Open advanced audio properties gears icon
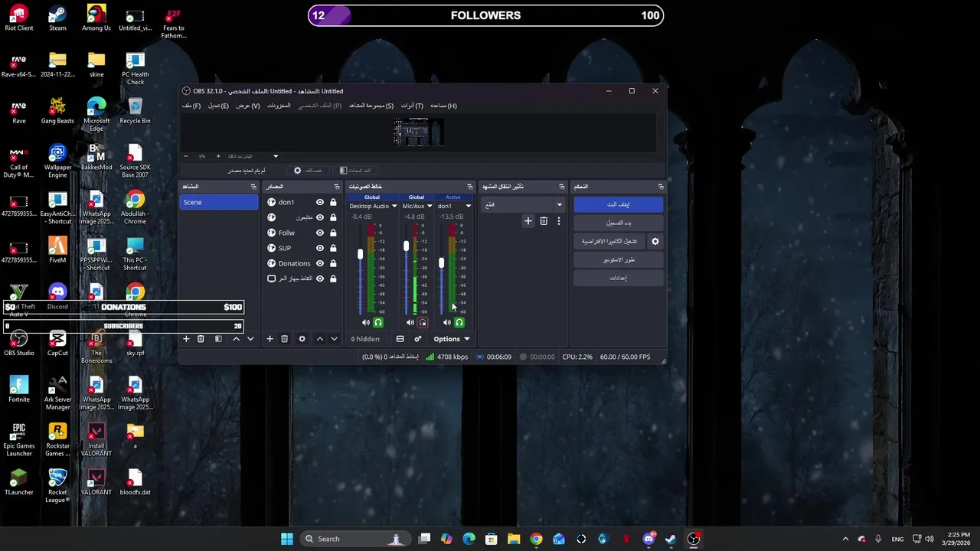Viewport: 980px width, 551px height. (418, 339)
